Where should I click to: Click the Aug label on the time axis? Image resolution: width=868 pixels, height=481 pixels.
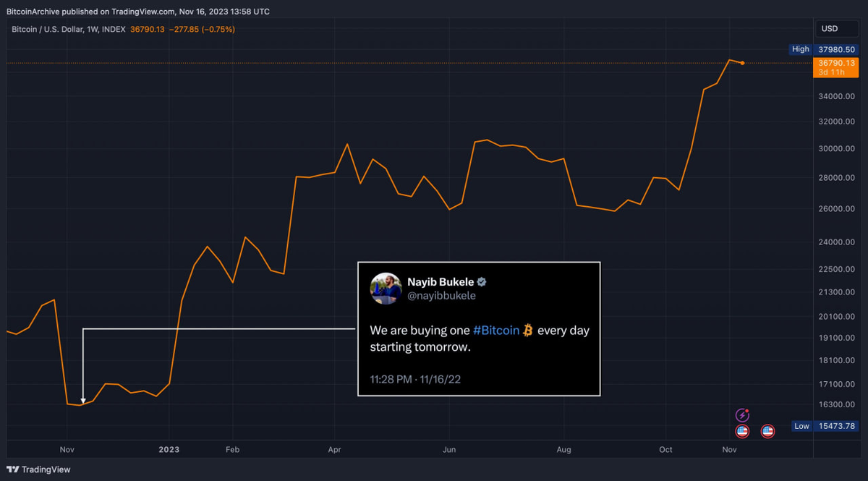pyautogui.click(x=563, y=449)
